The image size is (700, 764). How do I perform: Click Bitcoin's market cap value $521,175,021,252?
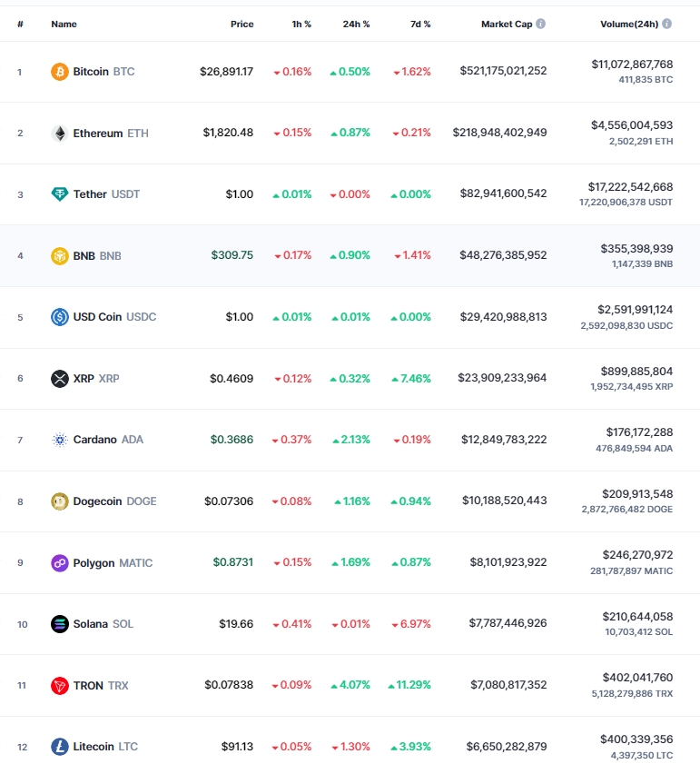503,71
